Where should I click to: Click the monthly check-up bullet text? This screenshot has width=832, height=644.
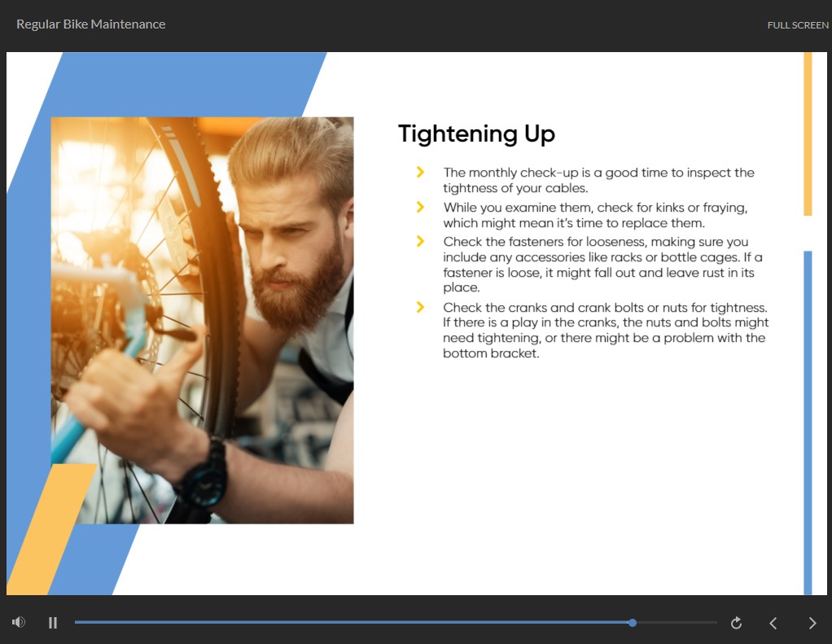click(598, 181)
